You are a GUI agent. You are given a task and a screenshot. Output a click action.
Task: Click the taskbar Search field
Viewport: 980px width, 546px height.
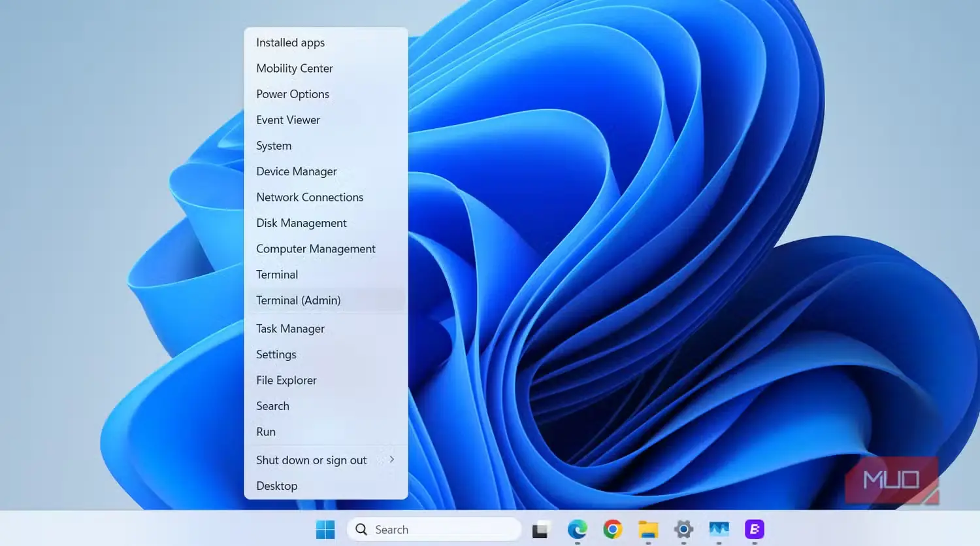click(x=434, y=530)
